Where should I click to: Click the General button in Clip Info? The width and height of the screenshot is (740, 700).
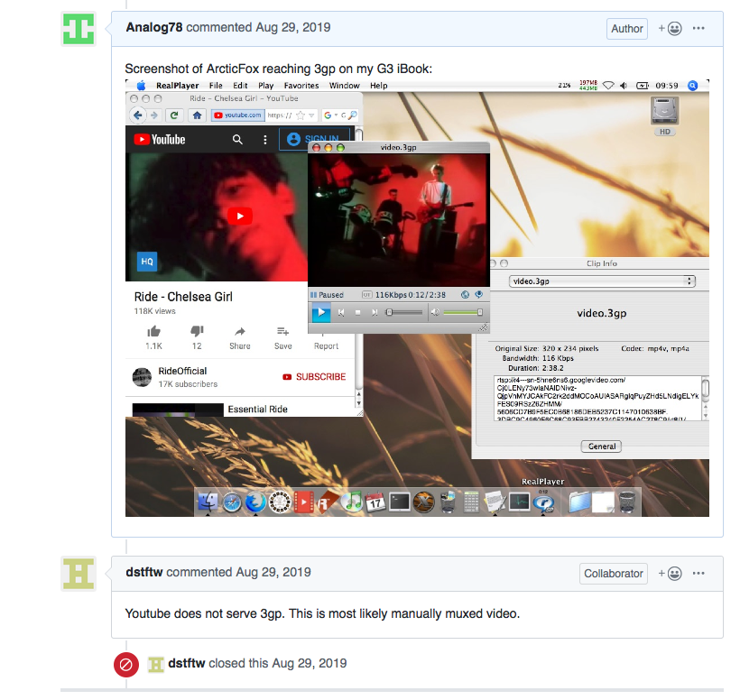(602, 447)
